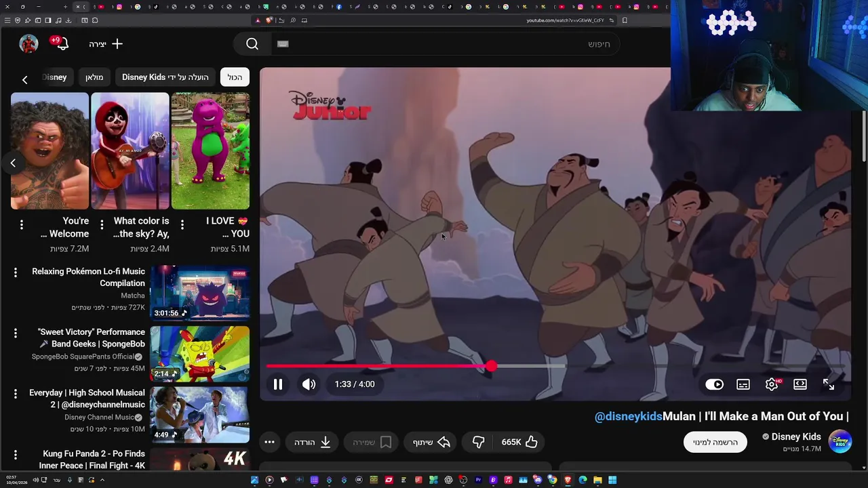The width and height of the screenshot is (868, 488).
Task: Click the red scrubber handle on the timeline
Action: pyautogui.click(x=491, y=366)
